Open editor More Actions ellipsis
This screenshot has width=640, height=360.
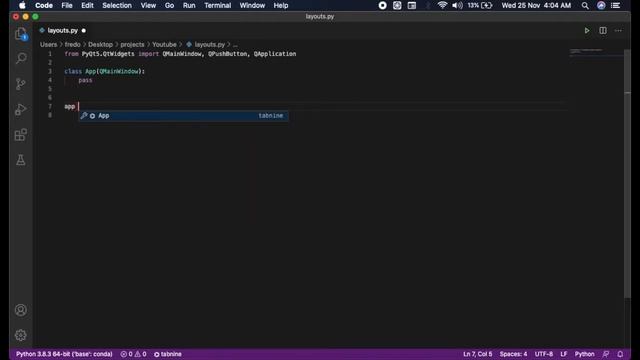coord(618,31)
